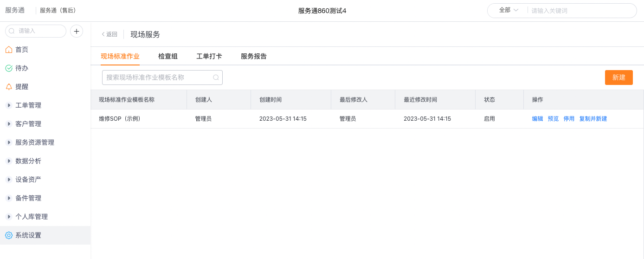The height and width of the screenshot is (259, 644).
Task: Switch to the 工单打卡 tab
Action: (209, 56)
